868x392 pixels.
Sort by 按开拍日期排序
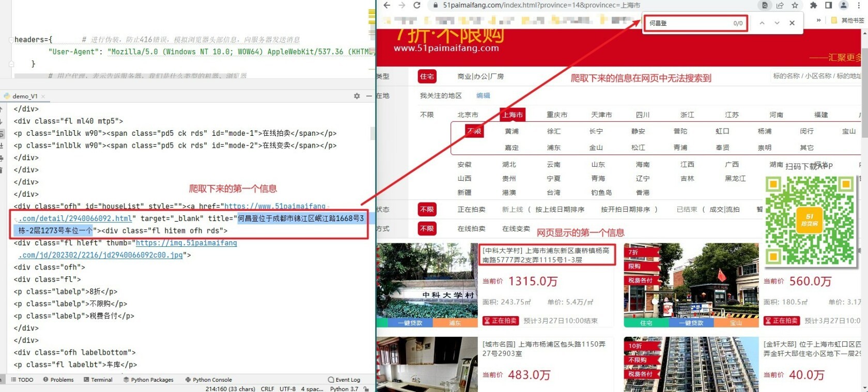625,209
